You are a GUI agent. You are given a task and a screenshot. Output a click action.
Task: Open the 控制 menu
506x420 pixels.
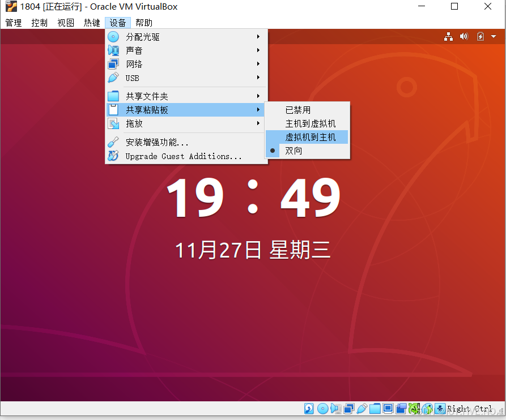(39, 23)
